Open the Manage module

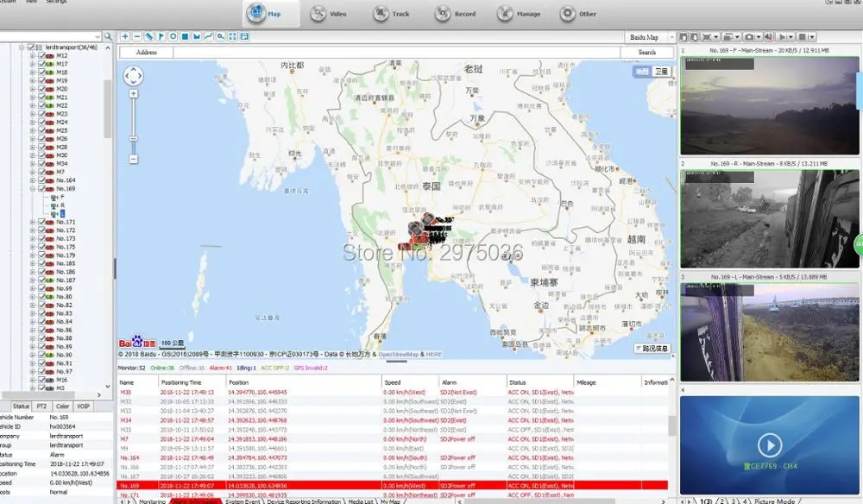coord(519,14)
